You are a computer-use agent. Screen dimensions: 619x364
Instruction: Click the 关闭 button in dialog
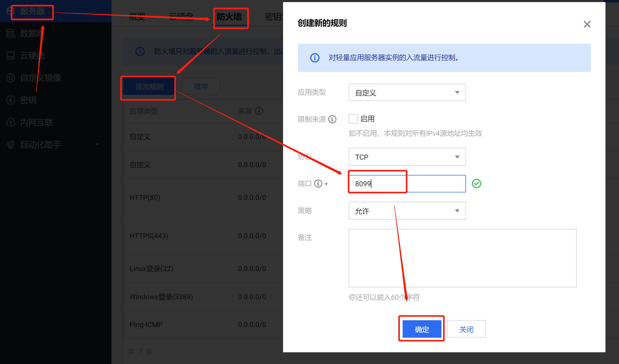[x=466, y=329]
